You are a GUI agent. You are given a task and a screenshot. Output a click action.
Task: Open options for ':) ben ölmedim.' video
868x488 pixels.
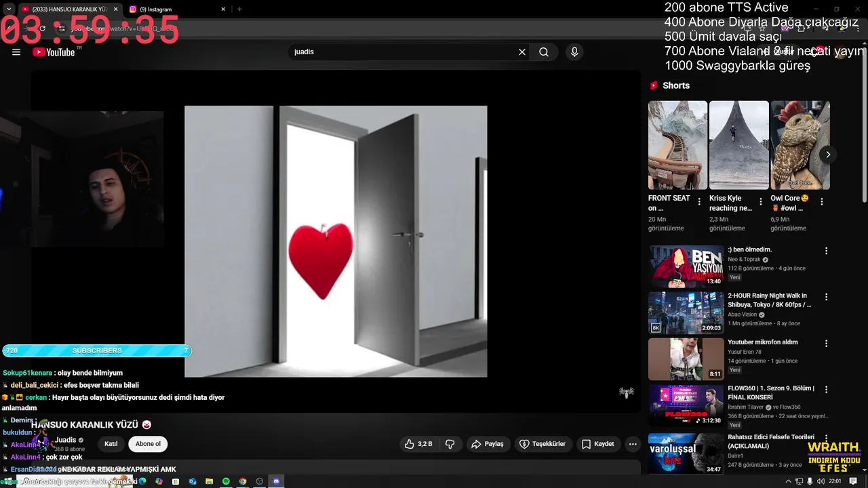(826, 251)
